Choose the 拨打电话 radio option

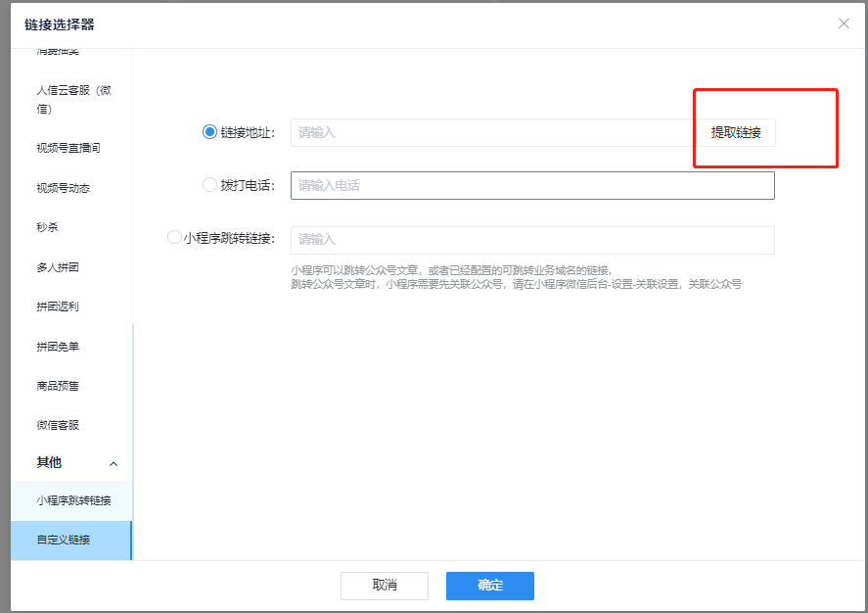[209, 184]
